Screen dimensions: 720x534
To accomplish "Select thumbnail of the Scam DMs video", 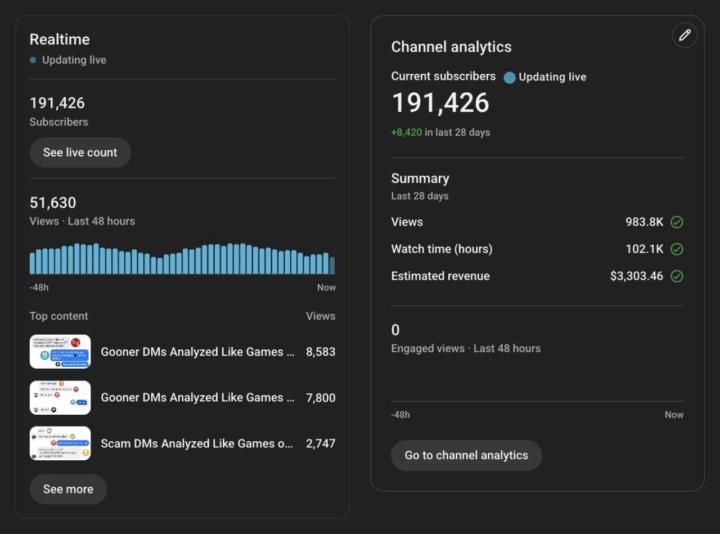I will pos(60,444).
